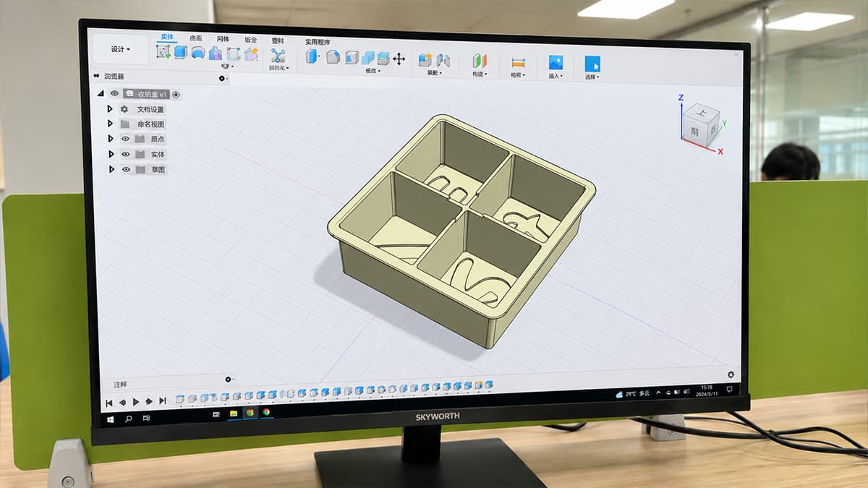
Task: Click the ViewCube 上 face
Action: pos(702,114)
